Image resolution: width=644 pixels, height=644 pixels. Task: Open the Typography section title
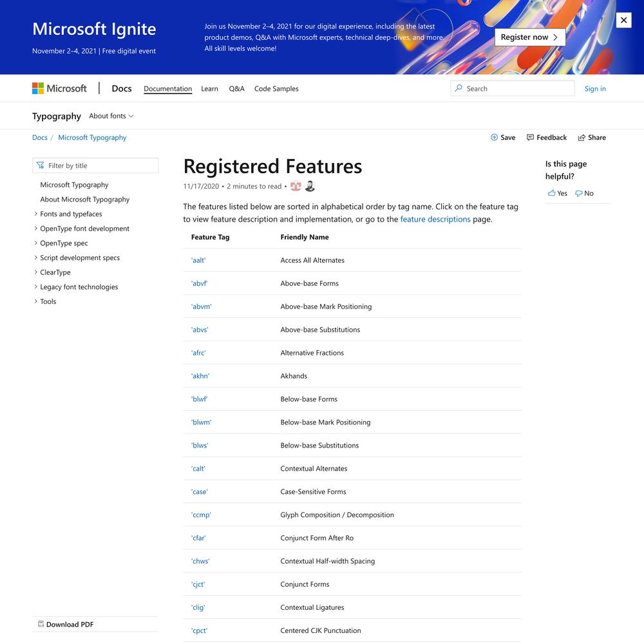[x=57, y=116]
